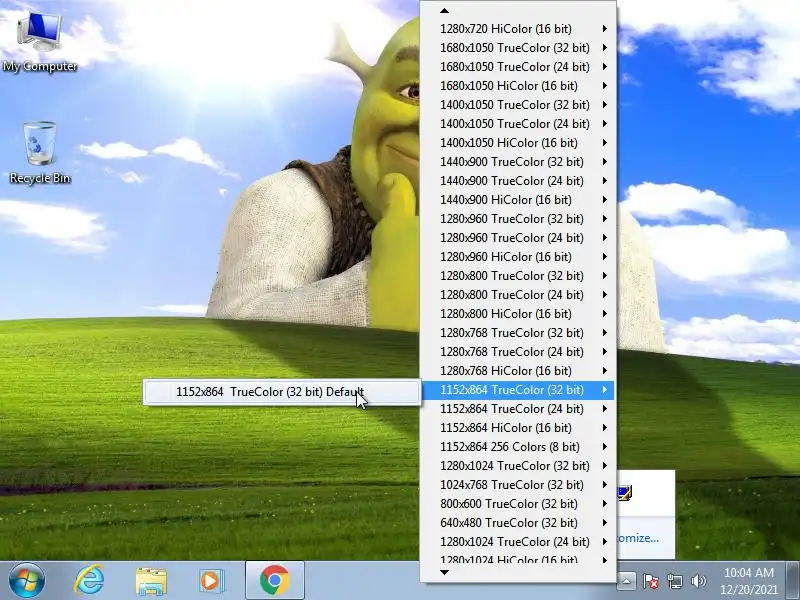This screenshot has height=600, width=800.
Task: Click 1152x864 TrueColor (24 bit) text
Action: 512,409
